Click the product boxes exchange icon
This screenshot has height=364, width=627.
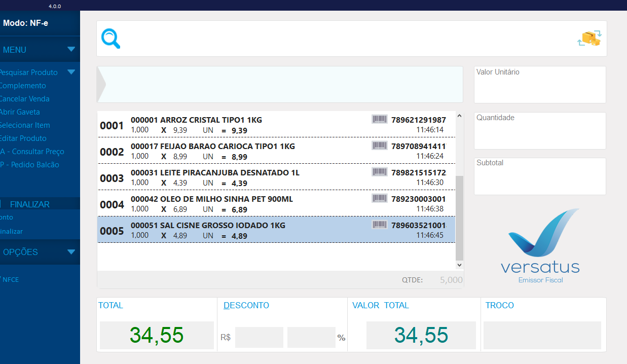tap(589, 39)
